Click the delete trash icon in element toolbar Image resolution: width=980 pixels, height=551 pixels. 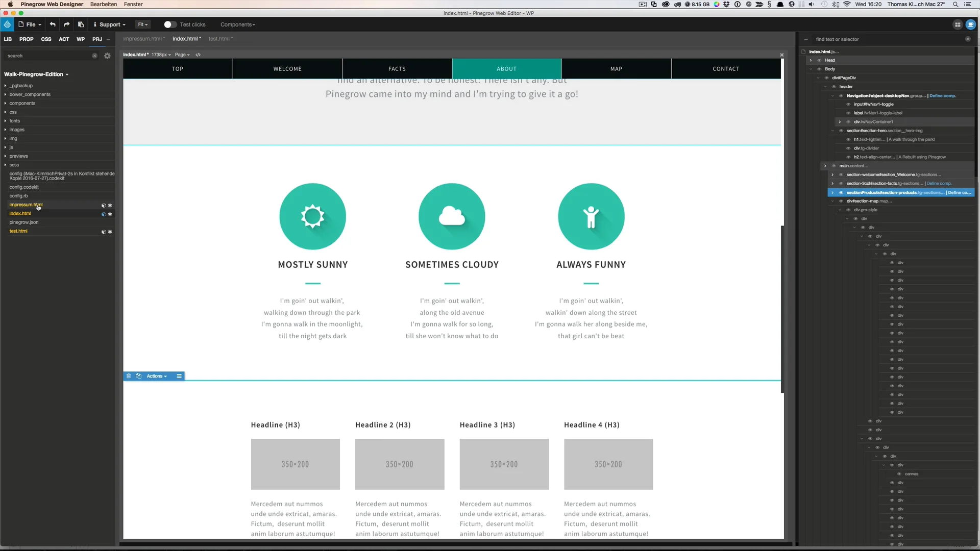pyautogui.click(x=129, y=376)
